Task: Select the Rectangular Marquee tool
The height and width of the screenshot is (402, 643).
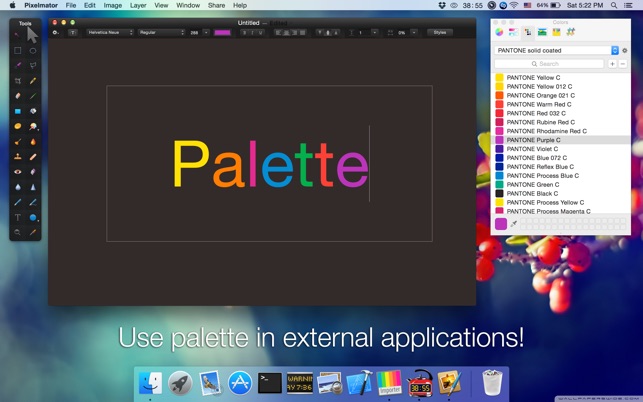Action: point(18,50)
